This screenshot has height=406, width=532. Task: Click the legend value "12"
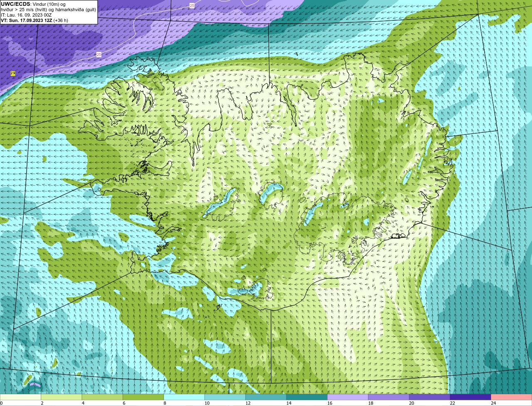pos(248,403)
